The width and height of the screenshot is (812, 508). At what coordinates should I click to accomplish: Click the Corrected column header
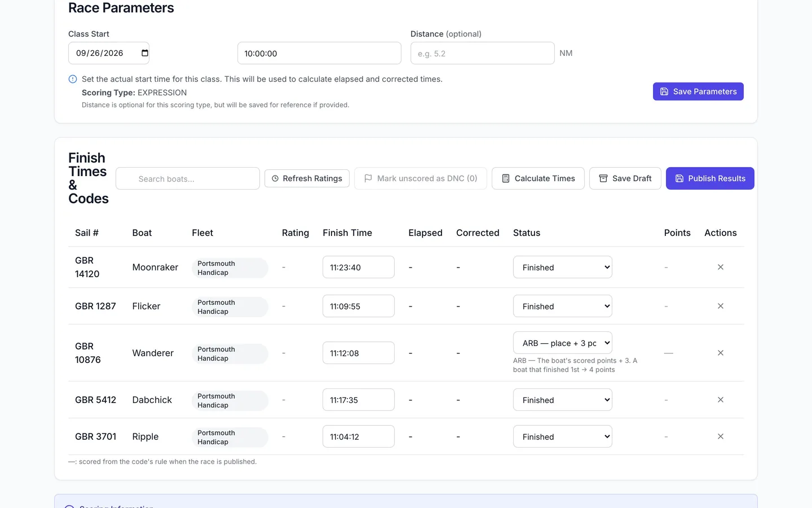point(478,233)
